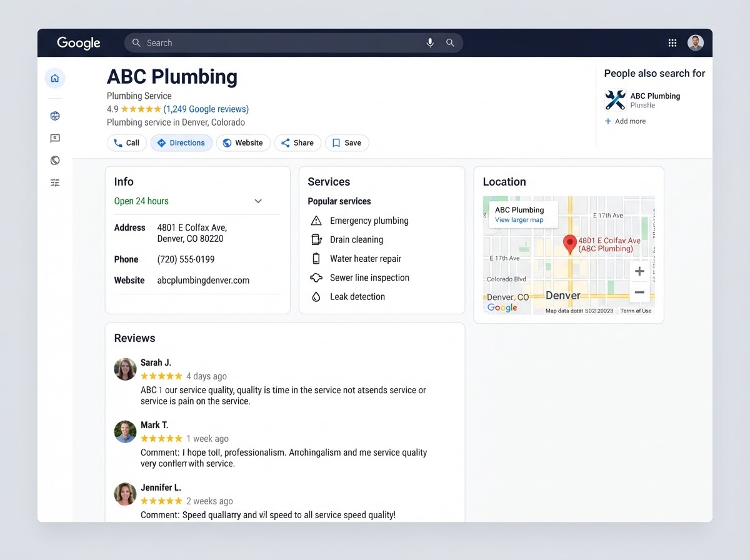Click Mark T.'s five-star rating

(162, 439)
